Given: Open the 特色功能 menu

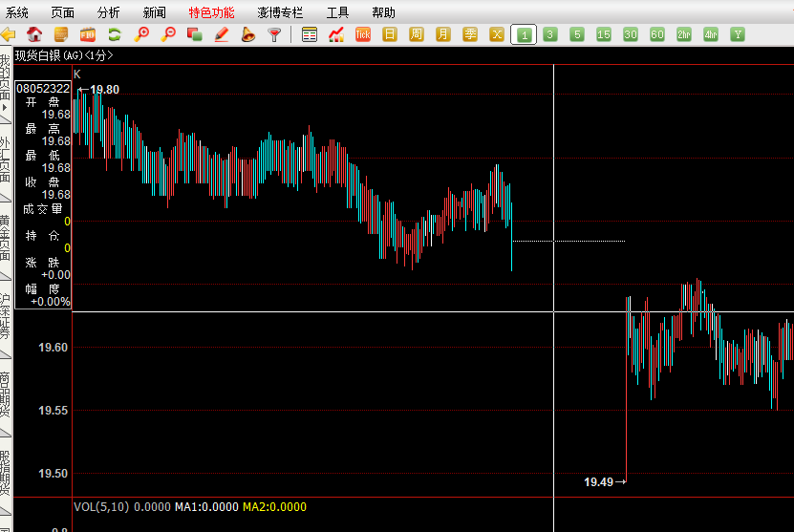Looking at the screenshot, I should [211, 12].
